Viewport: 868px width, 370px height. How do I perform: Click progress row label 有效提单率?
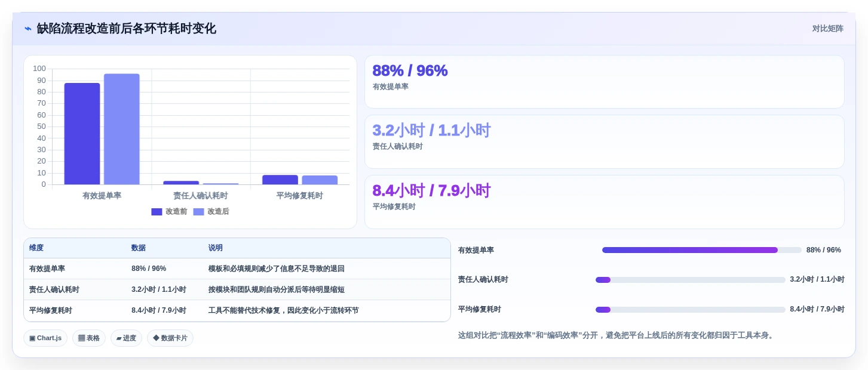coord(476,250)
